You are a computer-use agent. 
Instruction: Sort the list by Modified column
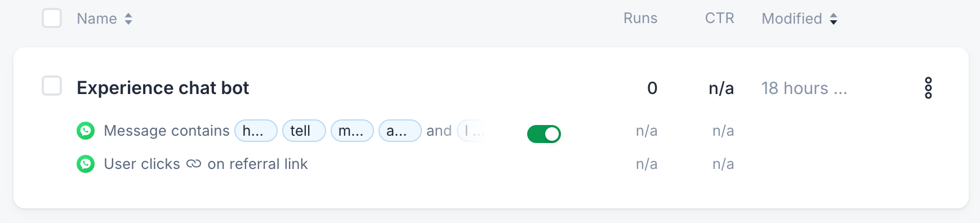(x=792, y=19)
